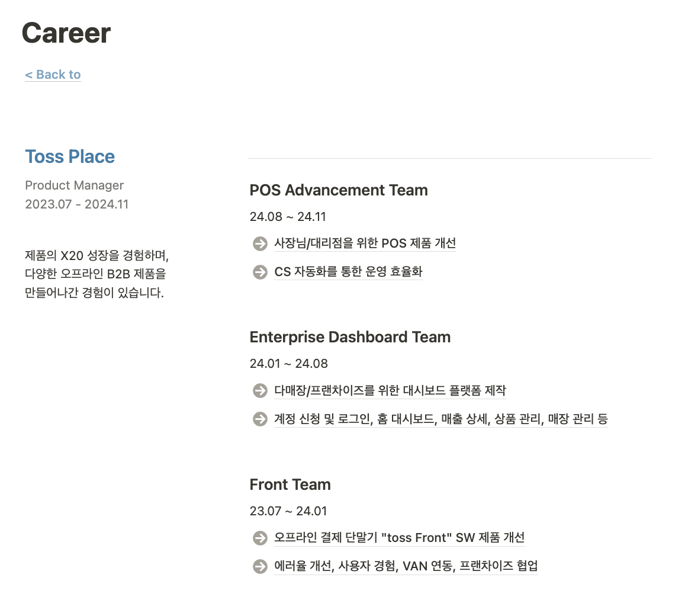Click arrow icon beside 오프라인 결제 단말기 toss Front line
The image size is (688, 616).
tap(260, 538)
